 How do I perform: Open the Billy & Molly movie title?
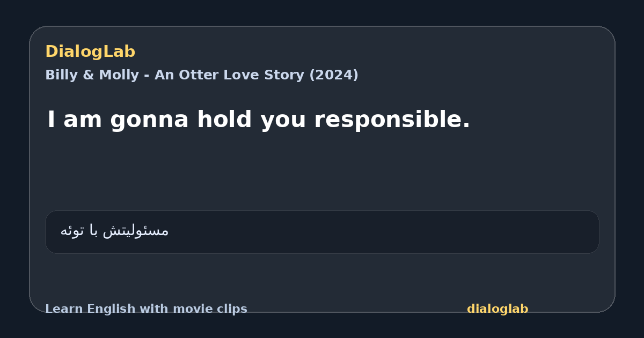[x=202, y=75]
